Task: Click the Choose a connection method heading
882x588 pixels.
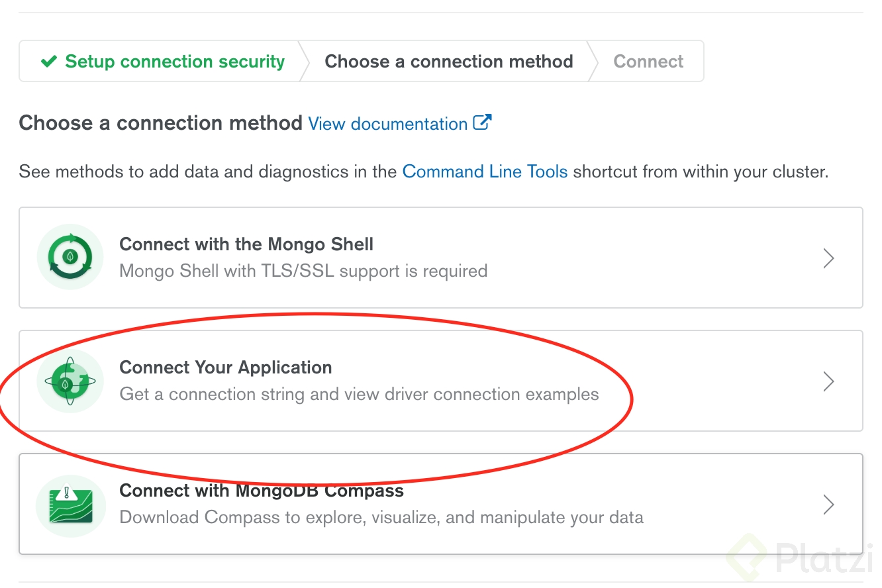Action: pos(160,123)
